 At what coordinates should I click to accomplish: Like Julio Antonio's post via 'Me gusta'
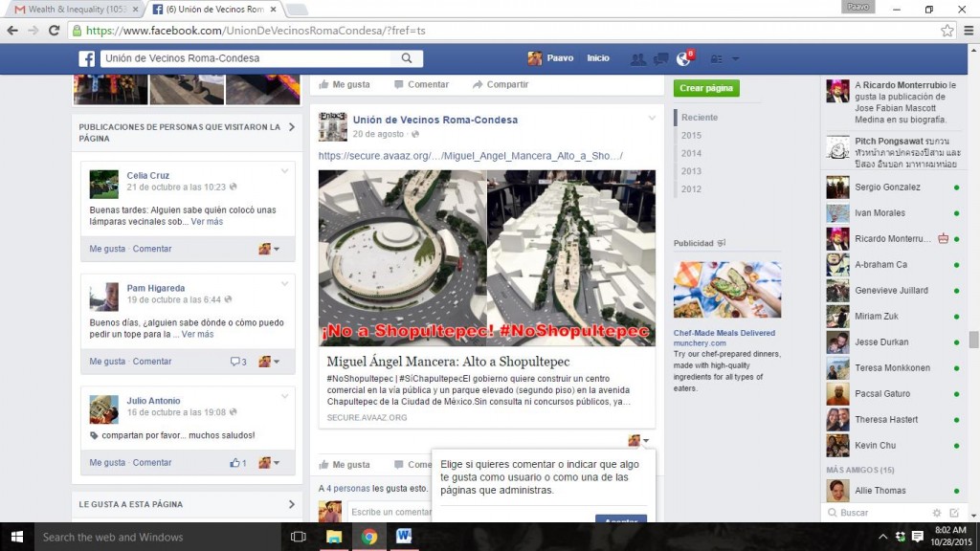(x=107, y=463)
